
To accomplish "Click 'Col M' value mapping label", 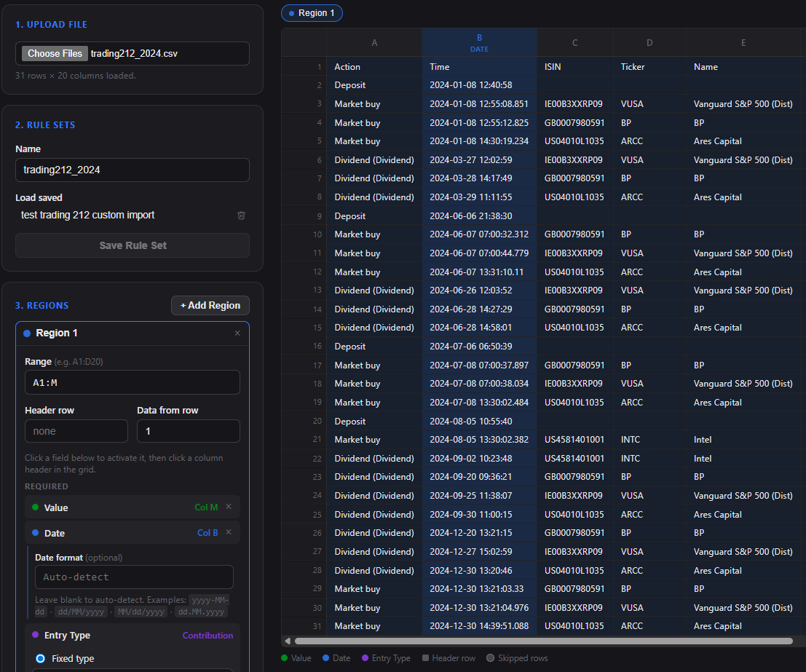I will [x=206, y=507].
